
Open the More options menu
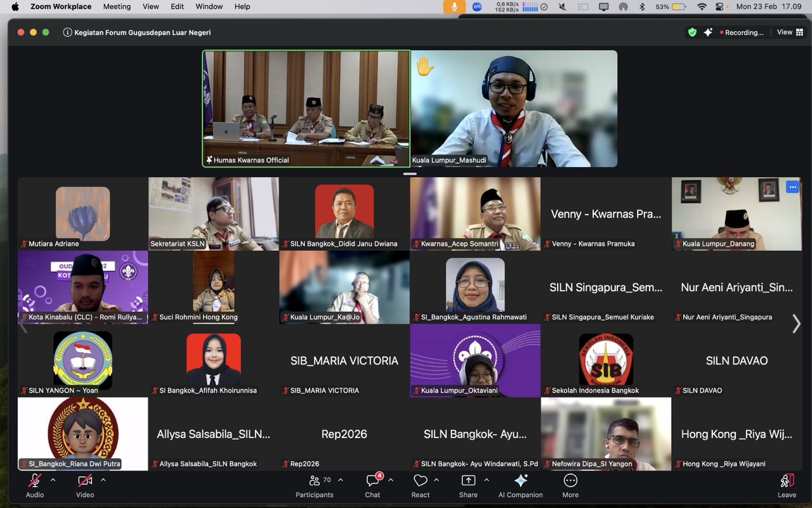coord(570,486)
